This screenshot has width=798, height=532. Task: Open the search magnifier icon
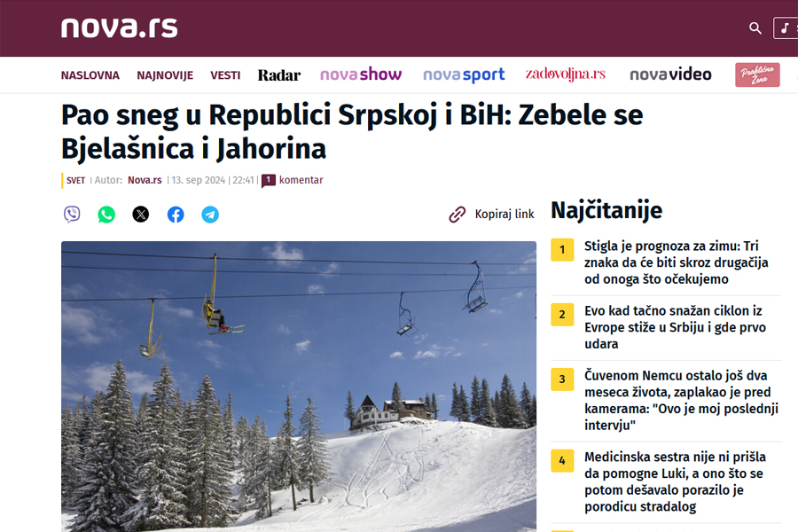click(x=755, y=28)
